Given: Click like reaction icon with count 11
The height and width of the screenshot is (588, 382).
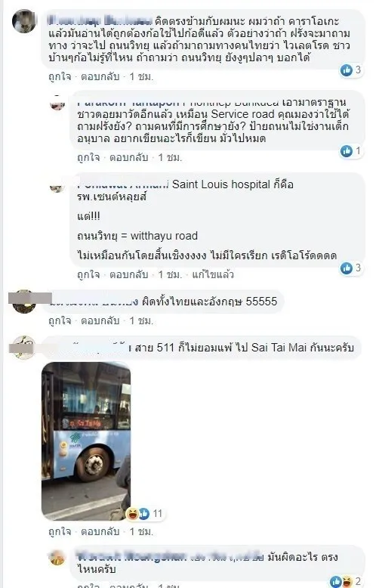Looking at the screenshot, I should pyautogui.click(x=145, y=513).
